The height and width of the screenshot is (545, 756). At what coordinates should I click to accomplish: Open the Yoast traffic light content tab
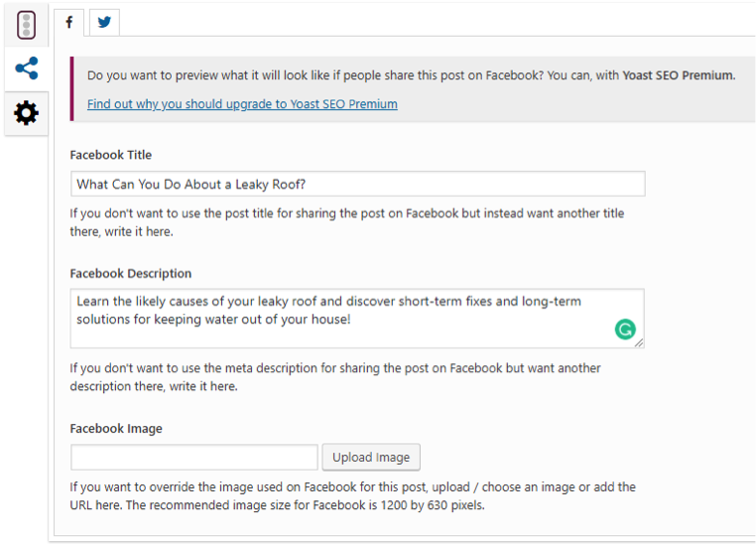pos(27,25)
